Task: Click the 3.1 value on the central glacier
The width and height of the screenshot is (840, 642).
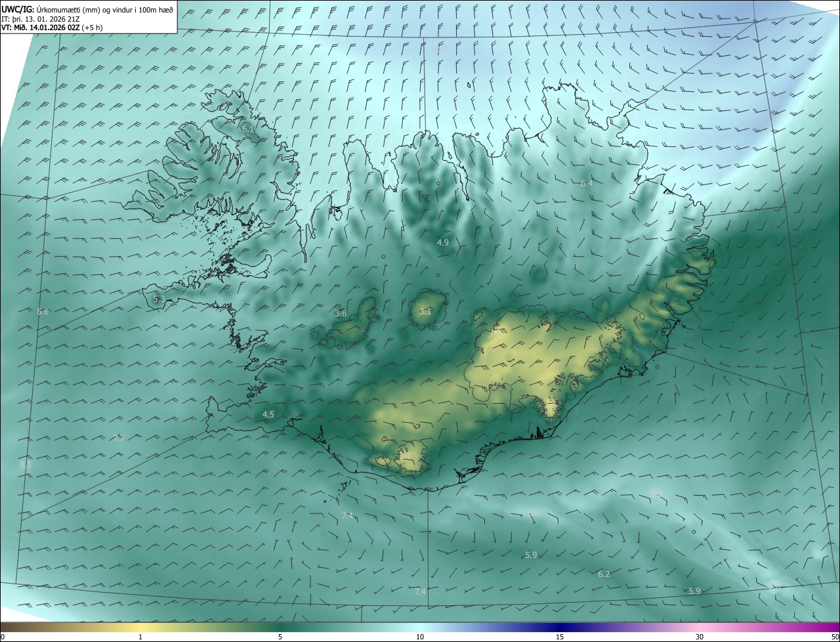Action: point(425,311)
